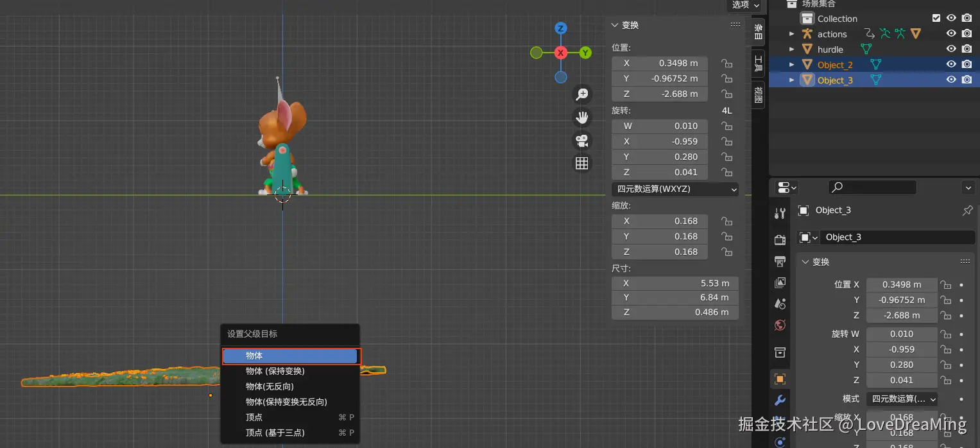980x448 pixels.
Task: Hide Collection with its eye icon
Action: (951, 19)
